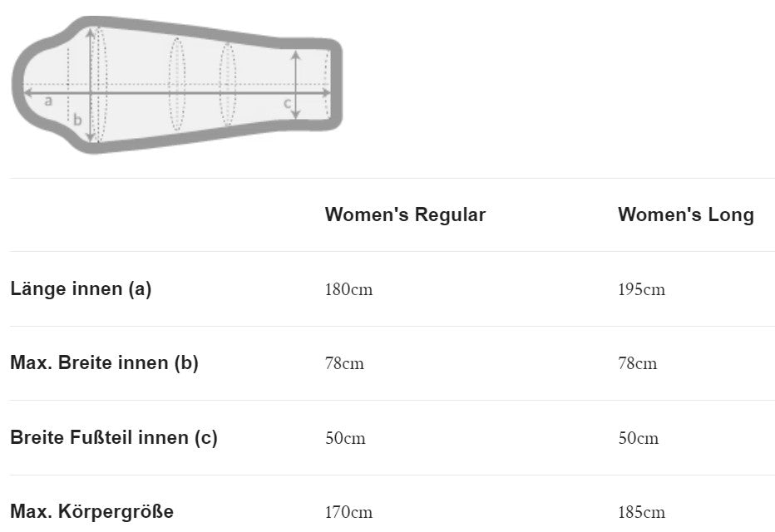Click the letter b width marker
Image resolution: width=775 pixels, height=532 pixels.
click(x=77, y=119)
